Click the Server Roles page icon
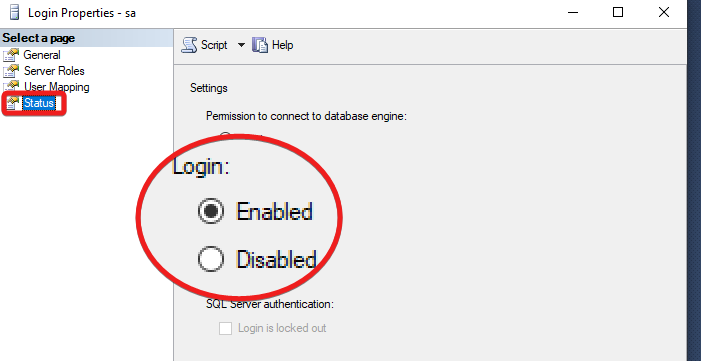The height and width of the screenshot is (361, 701). coord(11,71)
